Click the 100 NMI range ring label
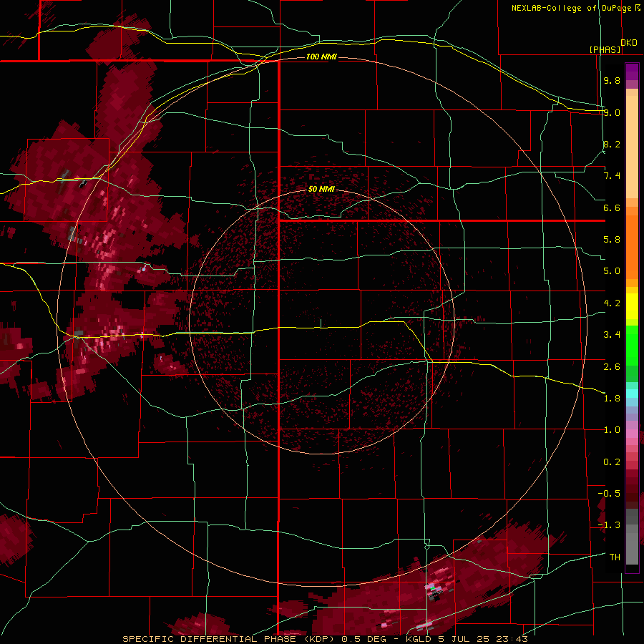This screenshot has width=644, height=644. tap(321, 57)
